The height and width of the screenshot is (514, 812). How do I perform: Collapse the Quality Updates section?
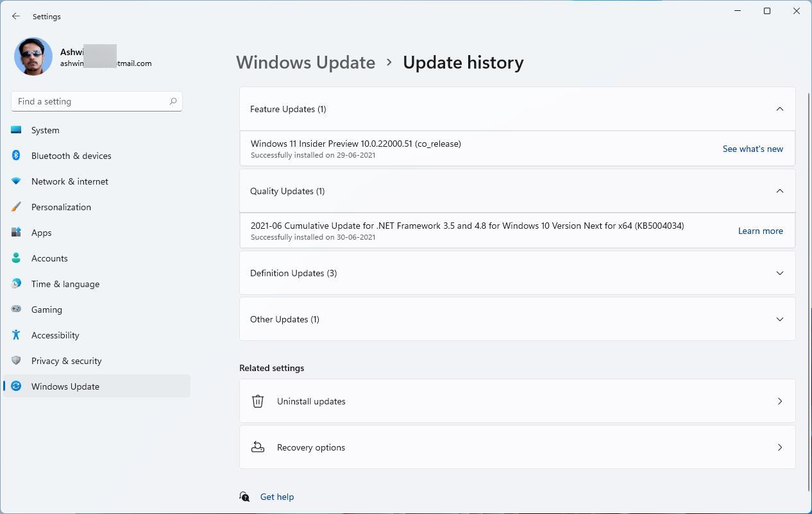click(517, 191)
